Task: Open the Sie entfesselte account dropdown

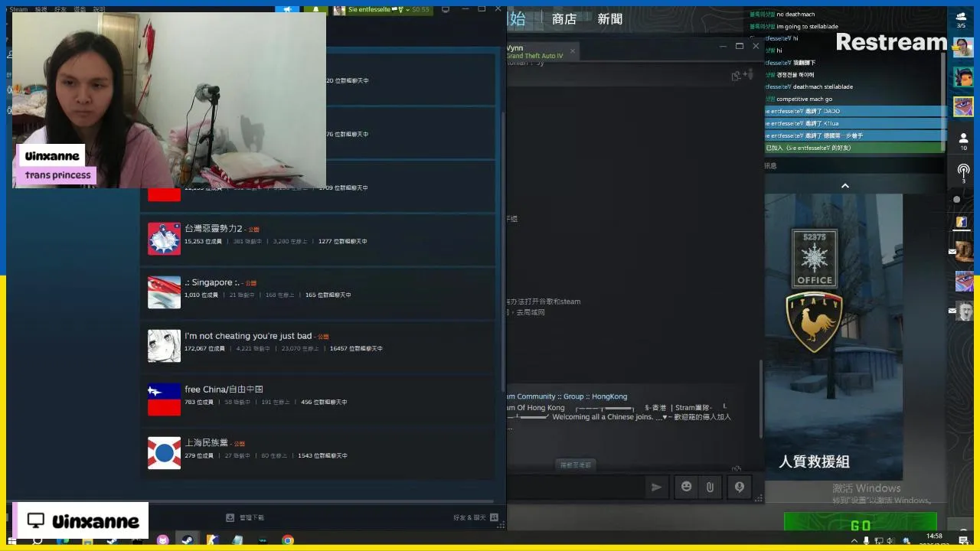Action: 382,10
